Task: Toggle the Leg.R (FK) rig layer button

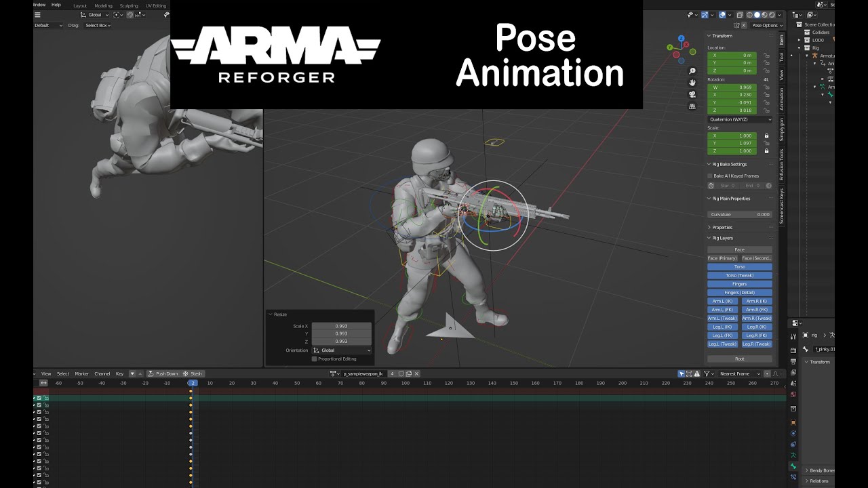Action: click(x=757, y=335)
